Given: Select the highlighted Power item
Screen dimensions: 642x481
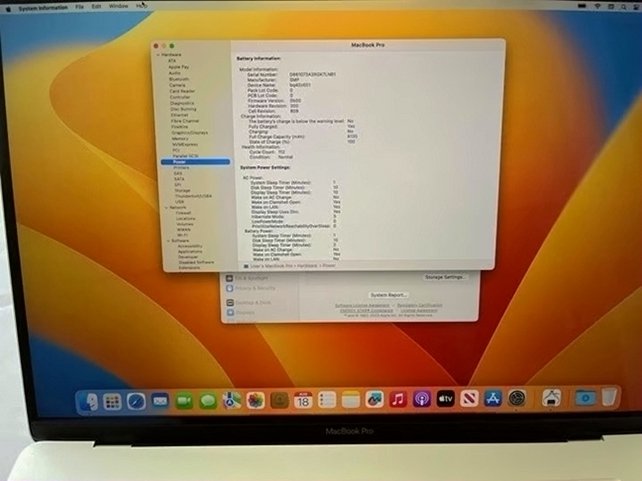Looking at the screenshot, I should click(x=195, y=162).
